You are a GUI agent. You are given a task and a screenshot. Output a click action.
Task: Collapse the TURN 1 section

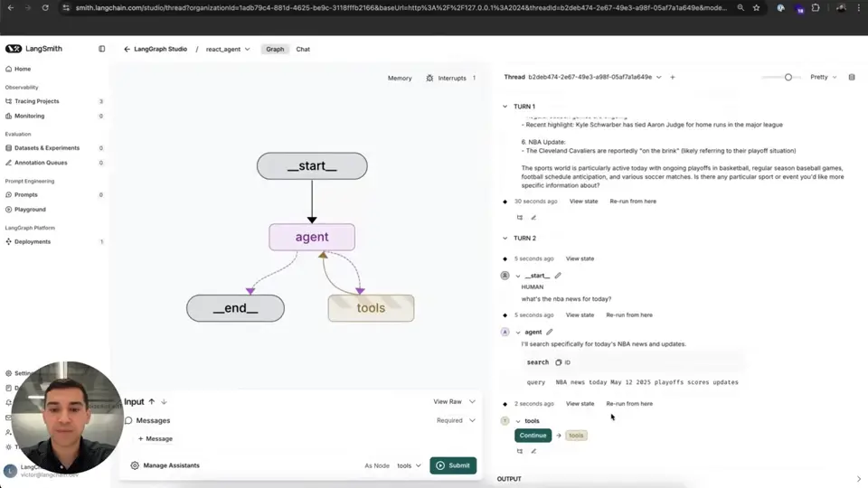pos(505,107)
